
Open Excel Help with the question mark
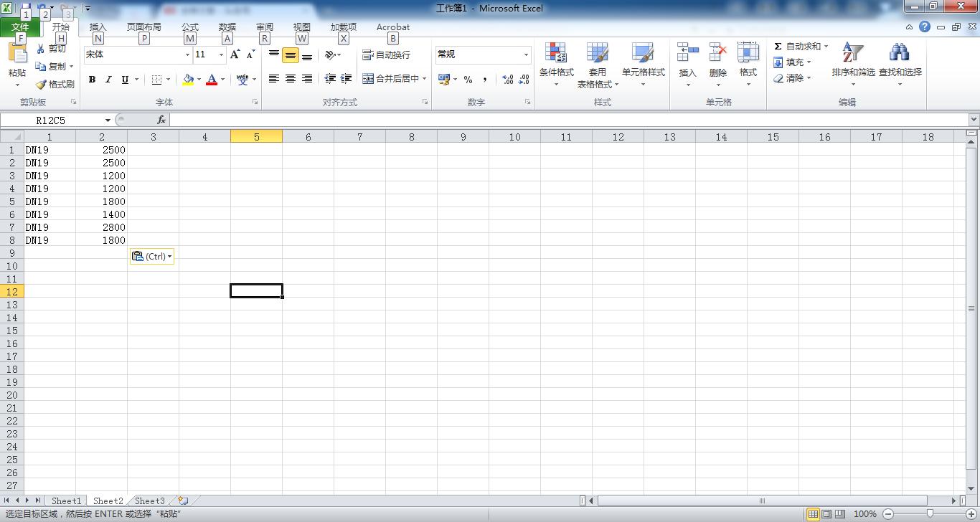pyautogui.click(x=925, y=27)
